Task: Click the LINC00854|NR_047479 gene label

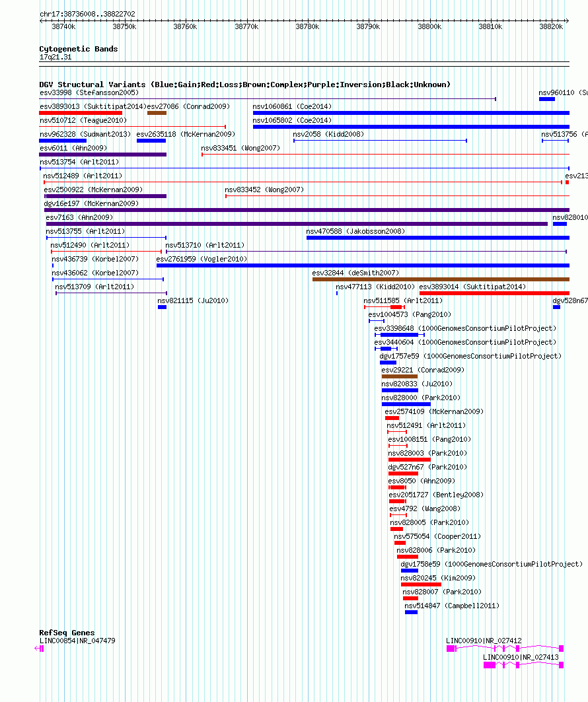Action: point(77,641)
